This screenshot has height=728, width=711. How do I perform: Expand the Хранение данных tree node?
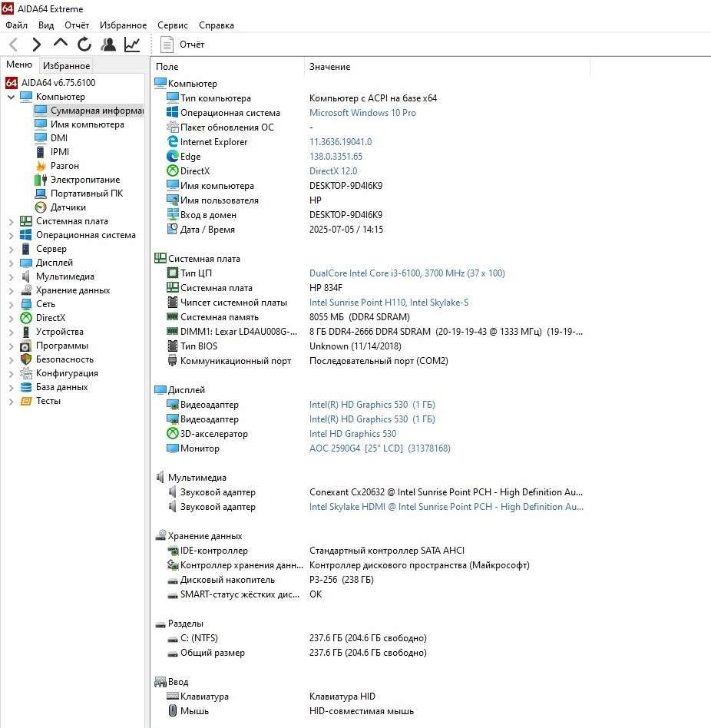12,291
